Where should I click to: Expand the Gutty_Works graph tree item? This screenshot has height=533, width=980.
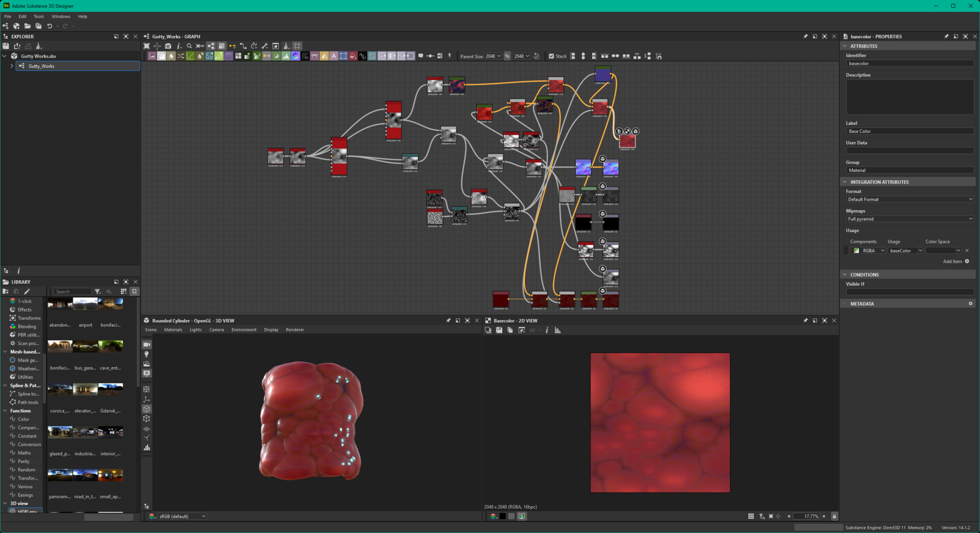12,66
